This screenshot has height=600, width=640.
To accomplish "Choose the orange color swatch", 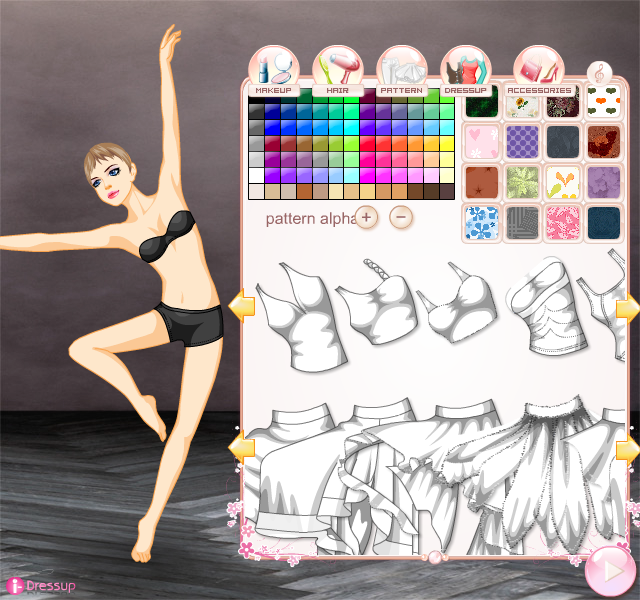I will (x=415, y=144).
